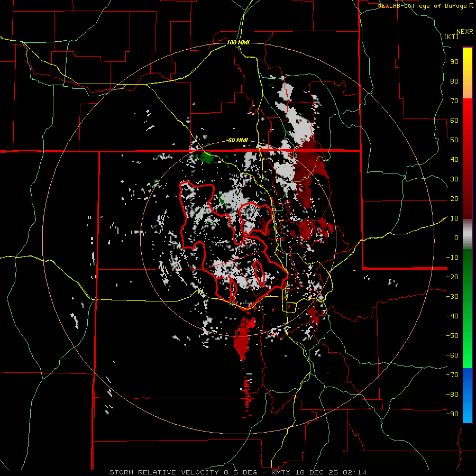Click the 50 NMI range ring label
The height and width of the screenshot is (476, 476).
click(238, 140)
